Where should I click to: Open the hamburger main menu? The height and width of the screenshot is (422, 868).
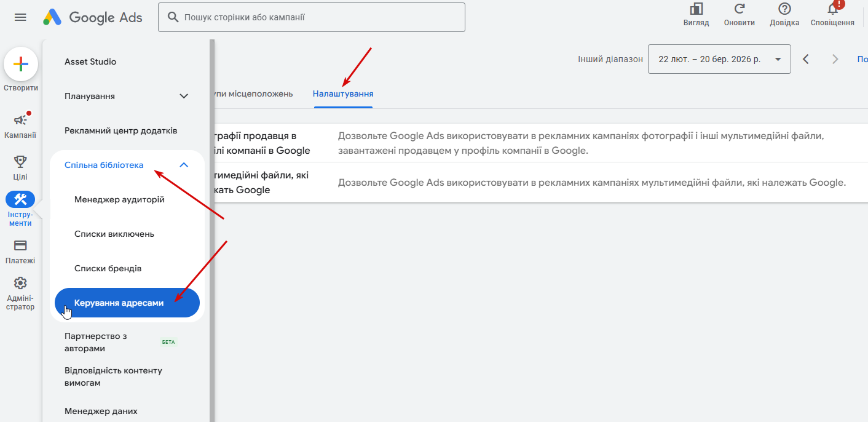pyautogui.click(x=20, y=17)
